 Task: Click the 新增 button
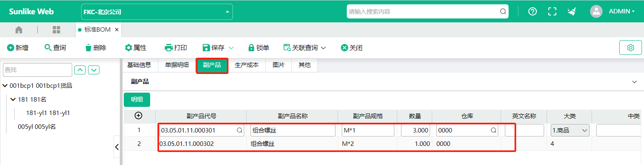click(18, 48)
